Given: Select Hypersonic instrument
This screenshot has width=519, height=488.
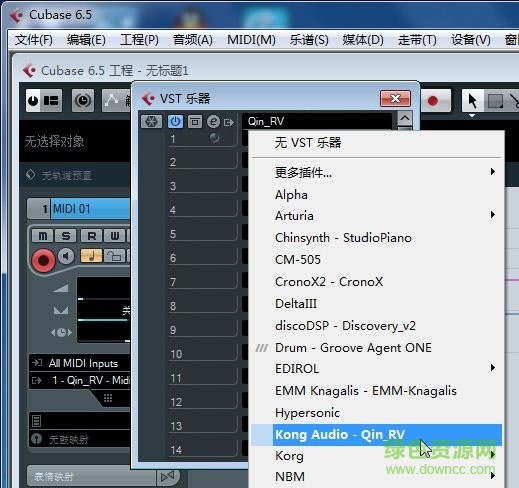Looking at the screenshot, I should [x=376, y=413].
